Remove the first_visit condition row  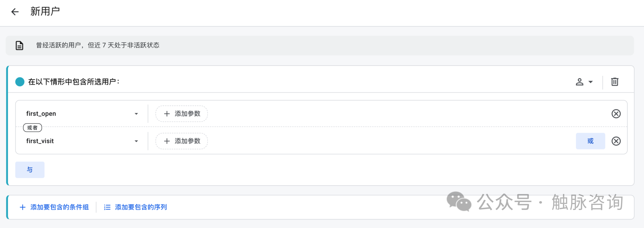point(616,141)
